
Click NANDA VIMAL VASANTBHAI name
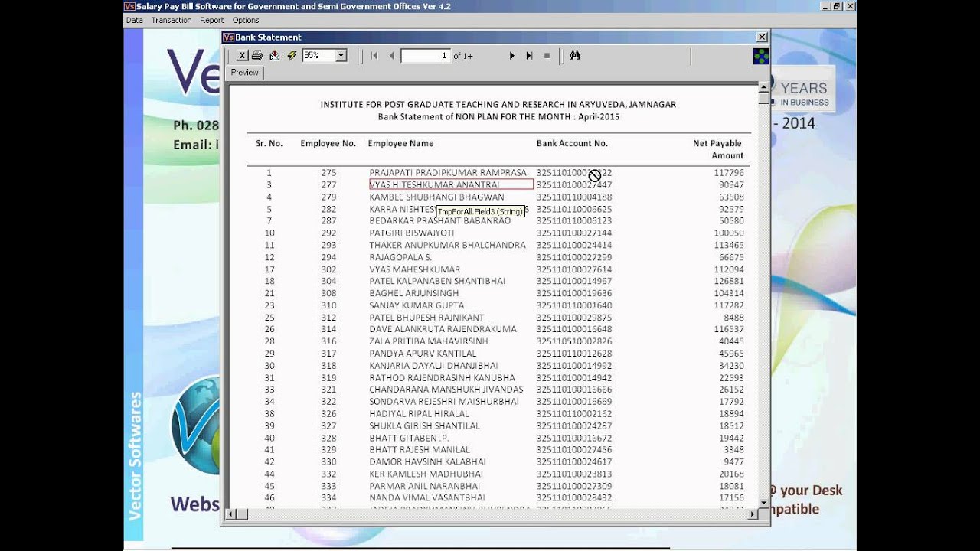click(426, 497)
